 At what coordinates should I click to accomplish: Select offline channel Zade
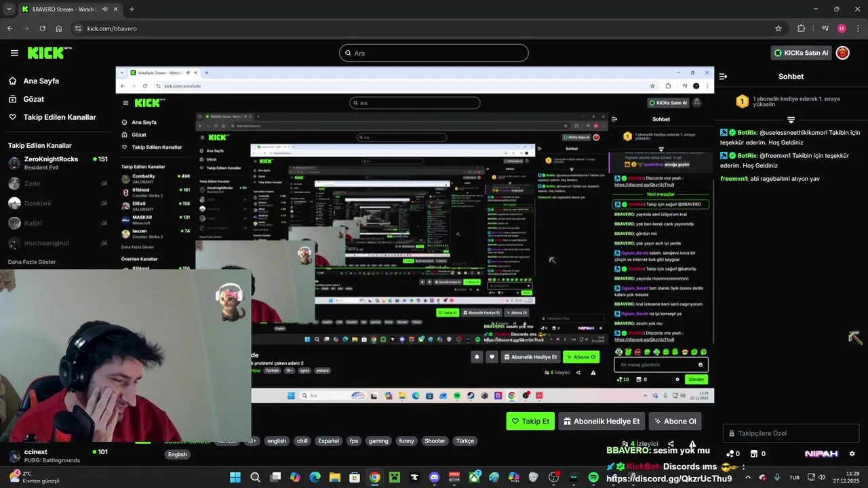[58, 183]
